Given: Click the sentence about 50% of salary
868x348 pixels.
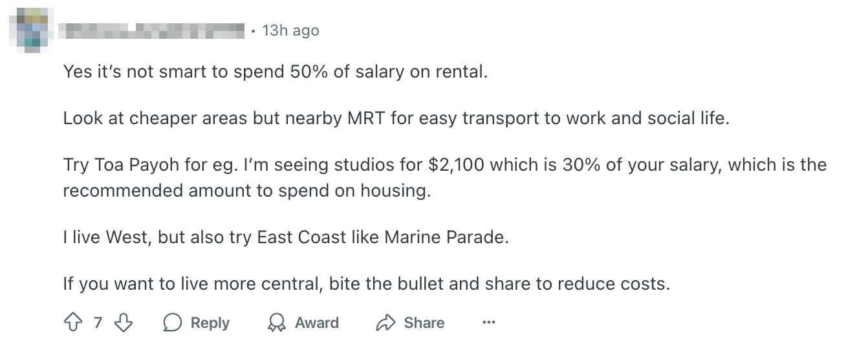Looking at the screenshot, I should click(x=274, y=72).
